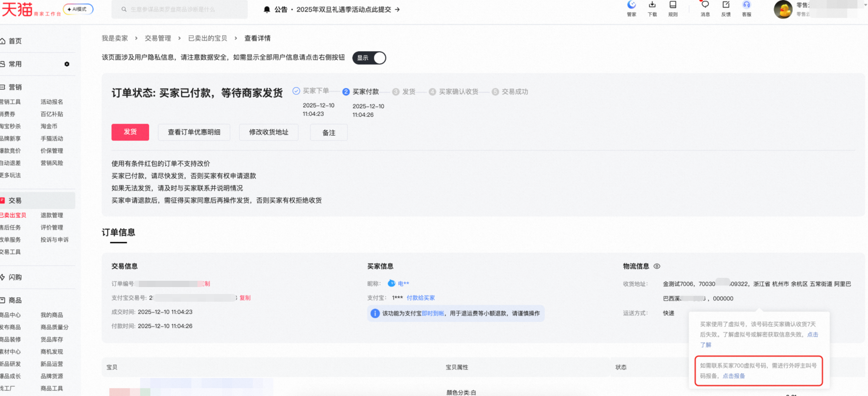The width and height of the screenshot is (868, 396).
Task: Enable AI模式 toggle
Action: click(x=78, y=9)
